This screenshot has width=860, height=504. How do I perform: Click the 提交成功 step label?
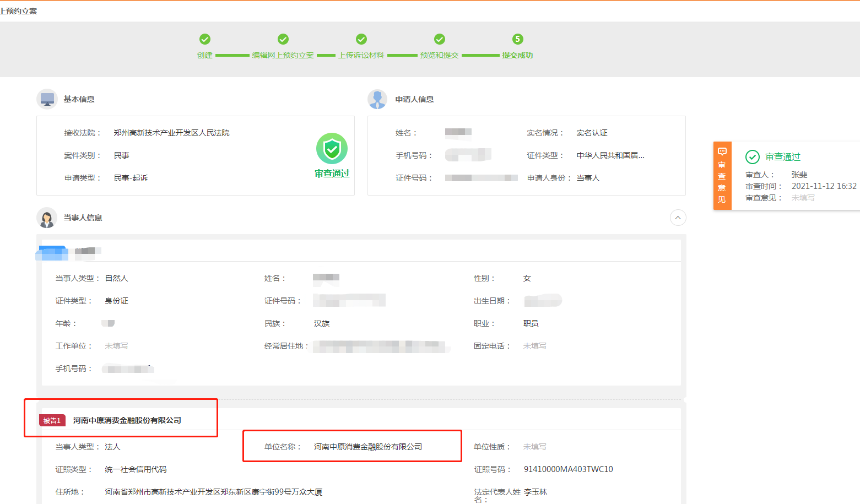517,55
